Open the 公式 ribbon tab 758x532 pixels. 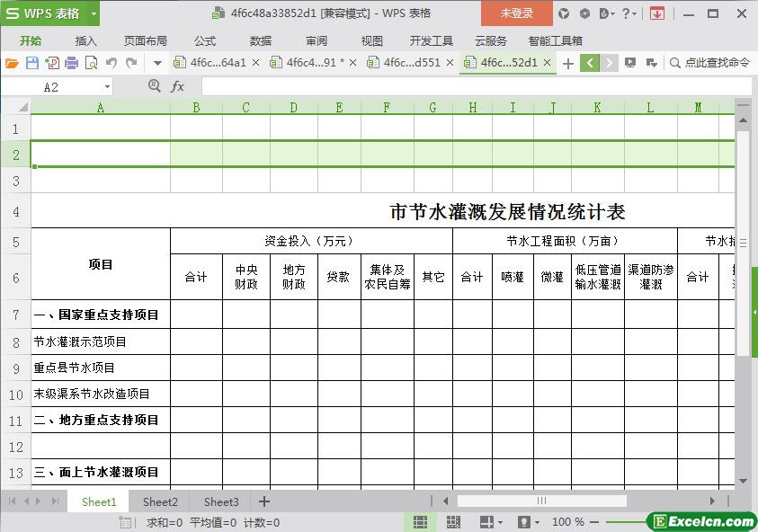pos(205,40)
